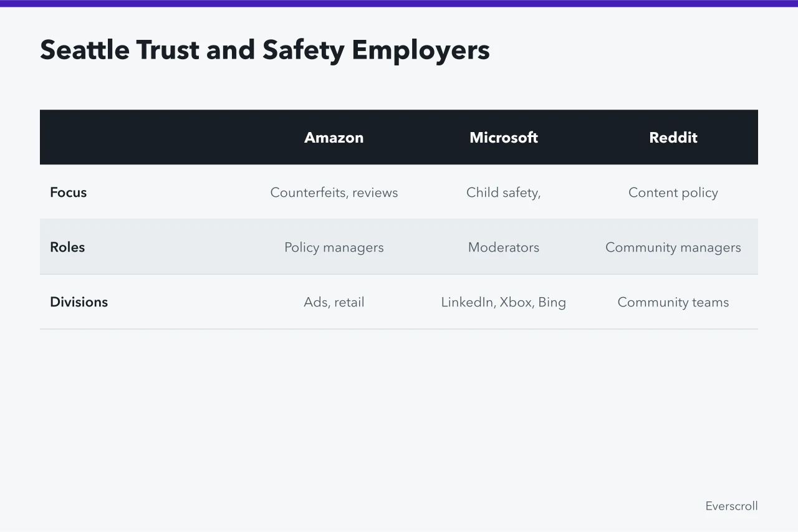Select the "Microsoft" column header

click(504, 138)
